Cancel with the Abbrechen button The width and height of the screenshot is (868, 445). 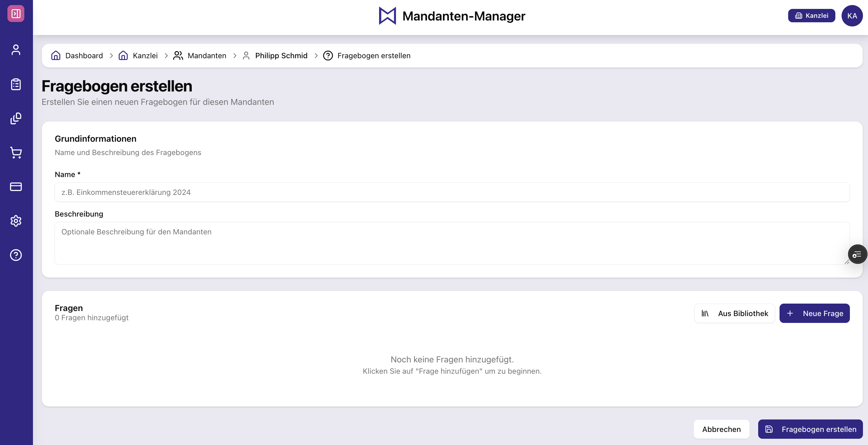point(721,429)
